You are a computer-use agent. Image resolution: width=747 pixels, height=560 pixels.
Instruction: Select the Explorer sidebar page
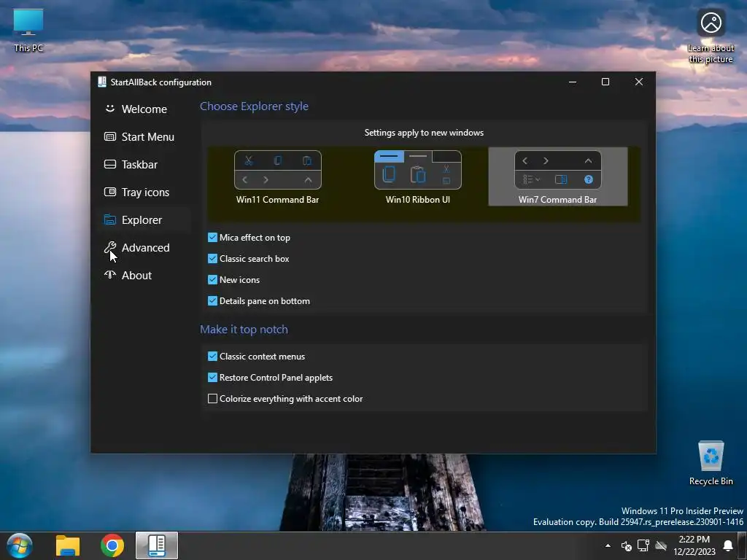144,219
